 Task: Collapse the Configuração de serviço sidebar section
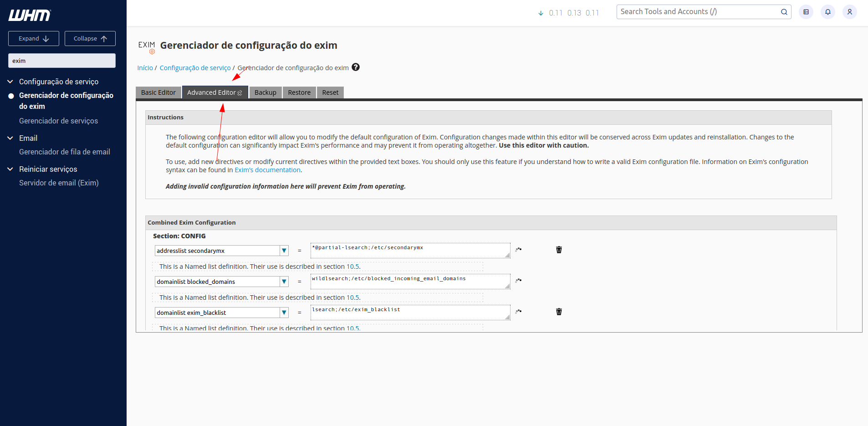tap(10, 82)
